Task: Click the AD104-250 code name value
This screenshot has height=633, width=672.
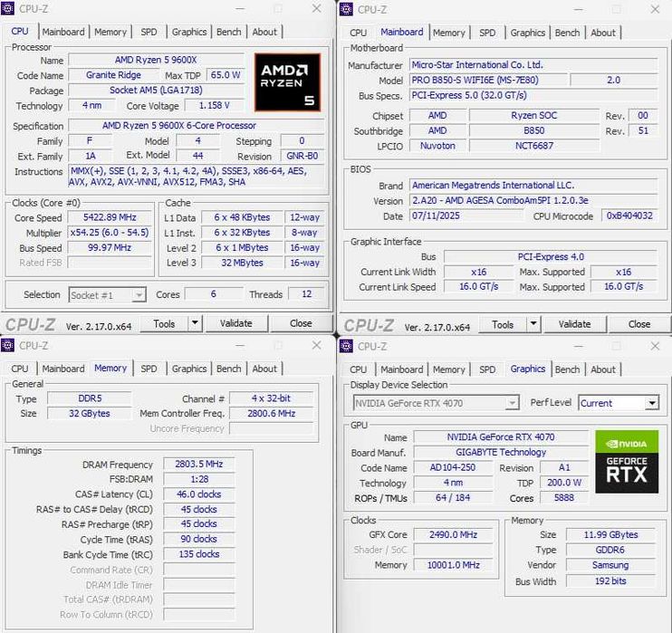Action: [453, 467]
